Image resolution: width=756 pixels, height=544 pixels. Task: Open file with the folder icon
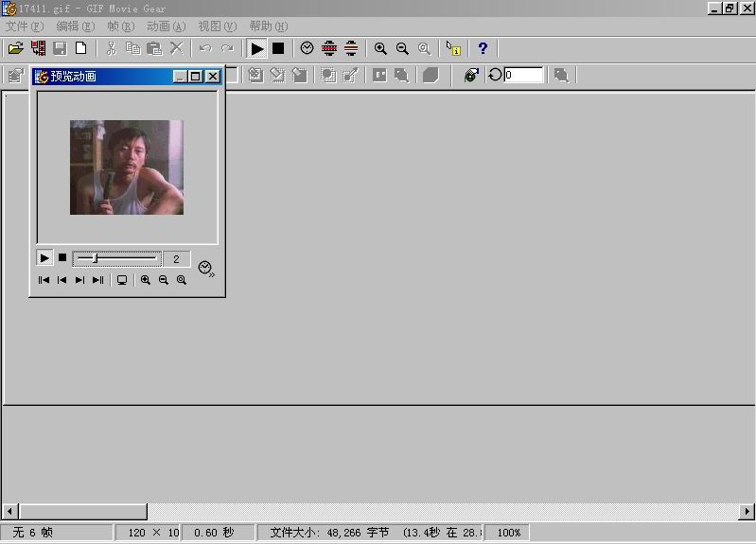[16, 48]
